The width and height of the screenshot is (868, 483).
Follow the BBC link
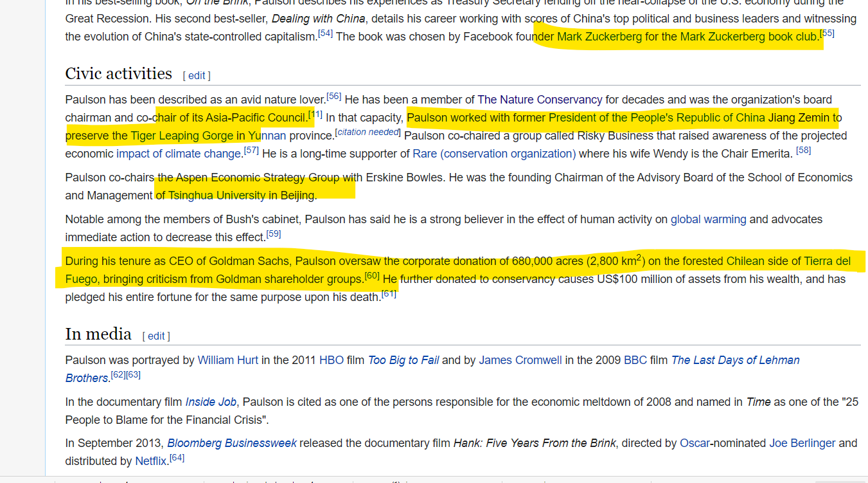[635, 360]
